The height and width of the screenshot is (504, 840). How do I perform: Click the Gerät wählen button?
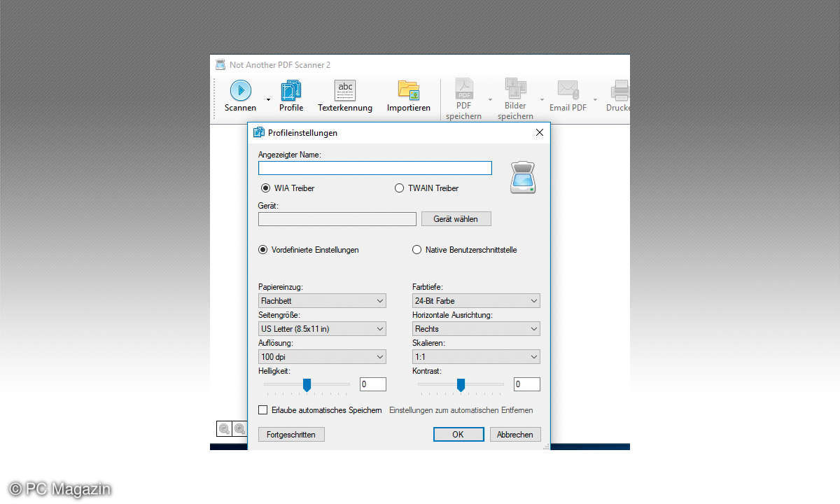[x=456, y=219]
